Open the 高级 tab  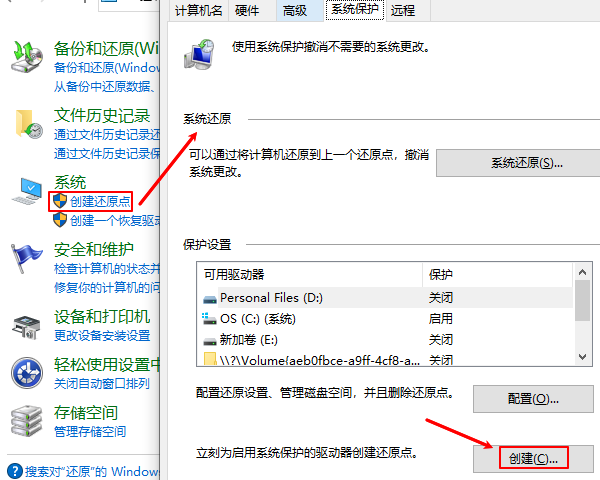coord(295,11)
